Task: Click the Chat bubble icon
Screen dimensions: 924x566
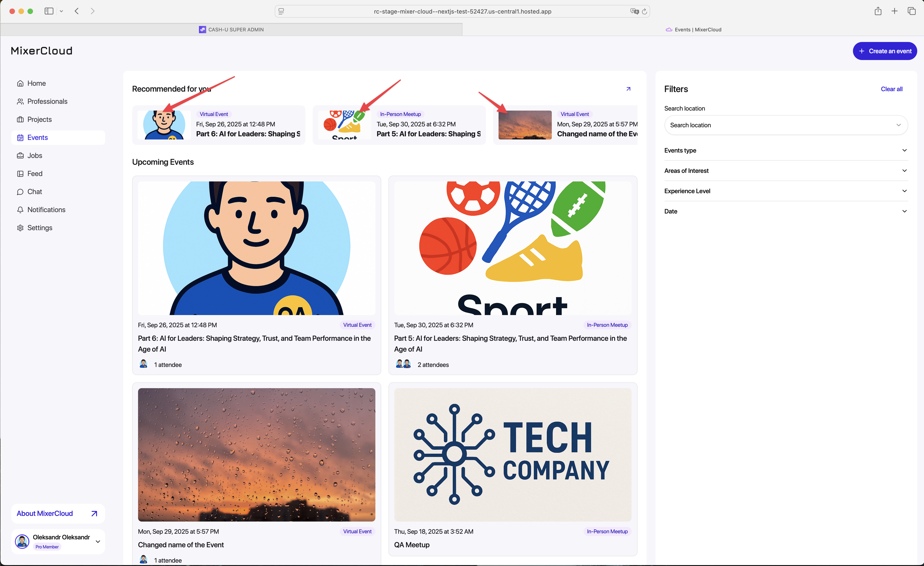Action: point(20,192)
